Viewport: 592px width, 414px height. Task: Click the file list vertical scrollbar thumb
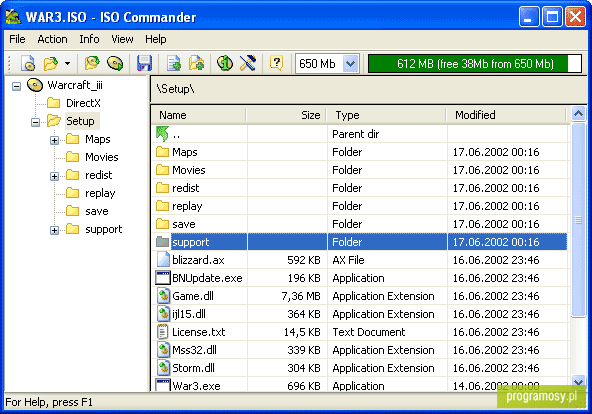(578, 220)
